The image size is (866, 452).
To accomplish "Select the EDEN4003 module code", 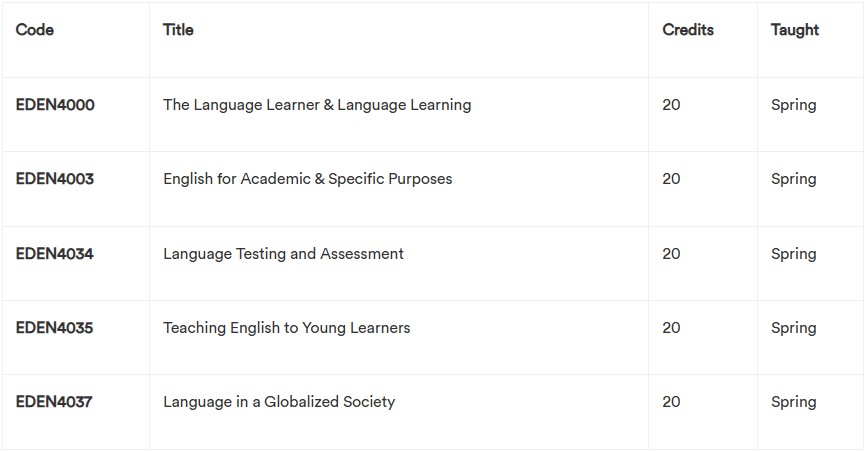I will pyautogui.click(x=55, y=179).
